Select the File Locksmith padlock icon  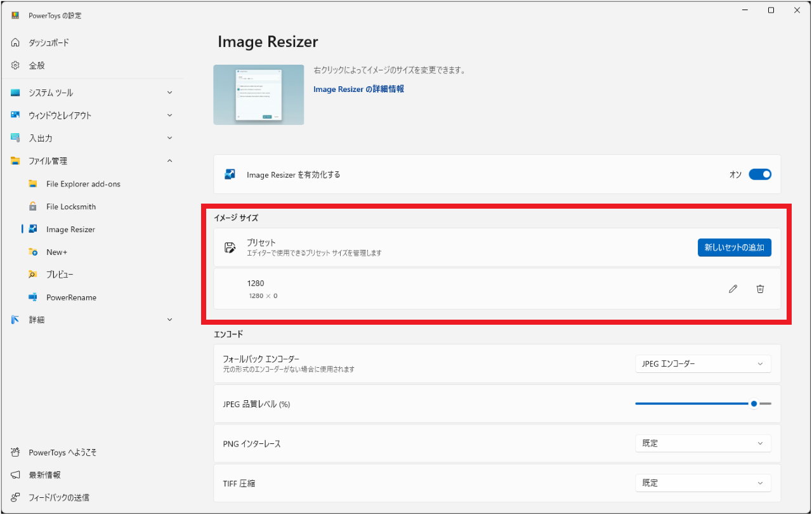click(33, 207)
